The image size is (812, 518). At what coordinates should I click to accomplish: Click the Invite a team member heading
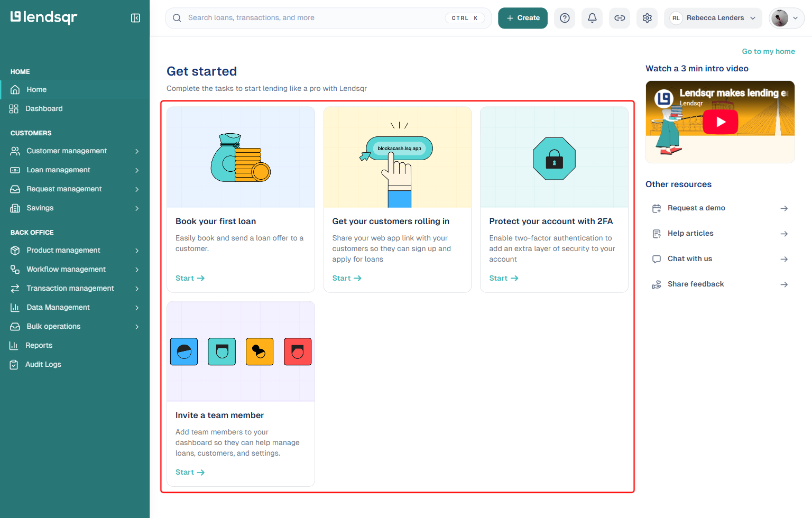[x=219, y=415]
